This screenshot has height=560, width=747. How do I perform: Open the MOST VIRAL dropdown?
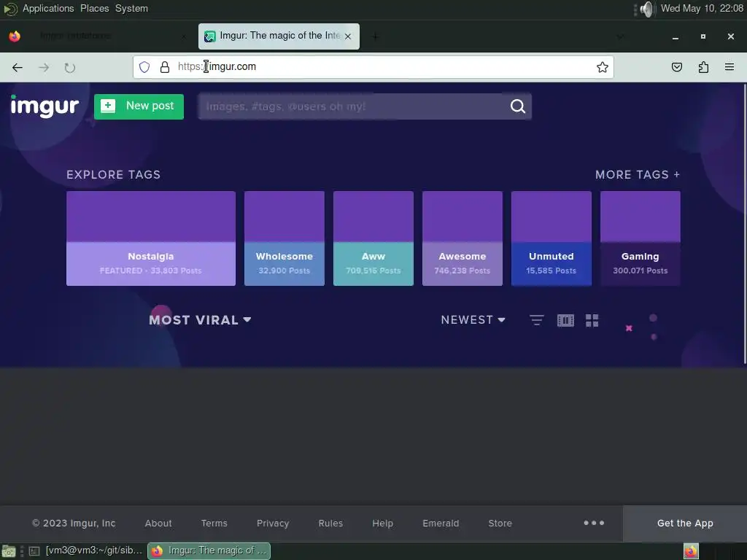[x=200, y=320]
